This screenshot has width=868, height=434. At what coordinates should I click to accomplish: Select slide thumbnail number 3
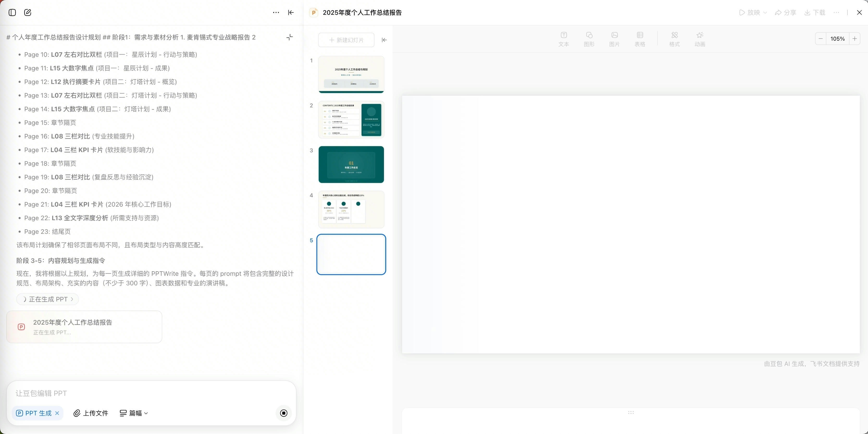351,164
